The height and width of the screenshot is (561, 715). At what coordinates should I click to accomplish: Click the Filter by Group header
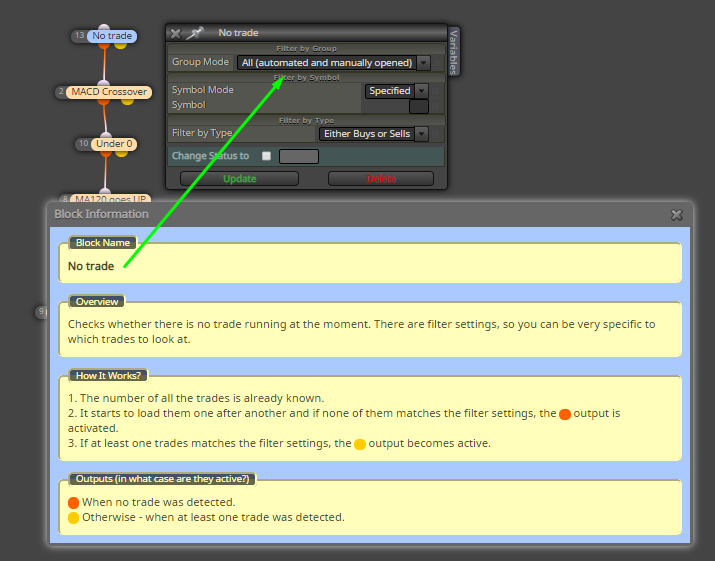pyautogui.click(x=306, y=48)
